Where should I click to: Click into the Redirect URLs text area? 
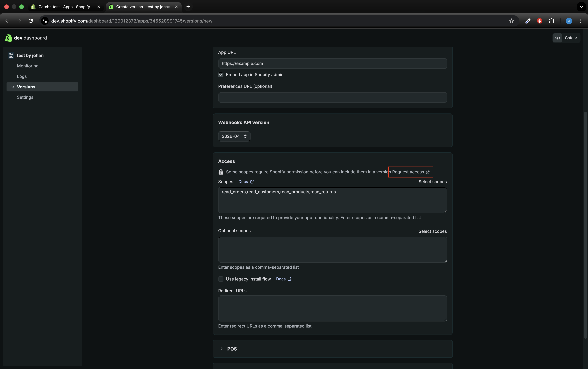click(x=332, y=308)
